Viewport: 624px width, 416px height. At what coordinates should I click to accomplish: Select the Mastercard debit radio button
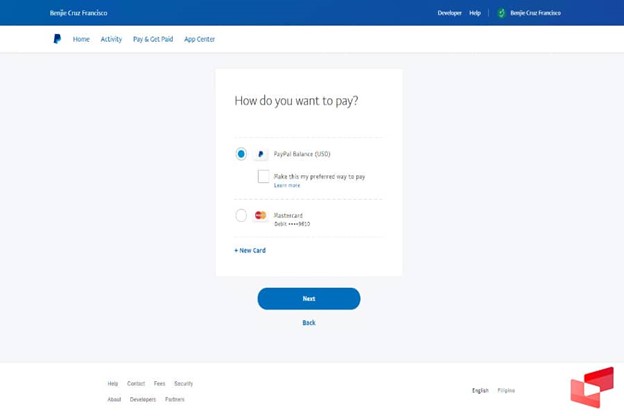click(241, 215)
